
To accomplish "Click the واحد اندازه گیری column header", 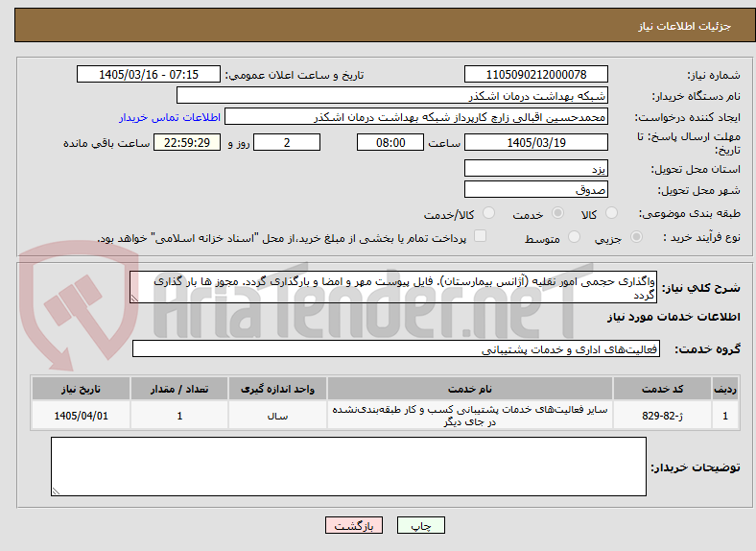I will [277, 389].
